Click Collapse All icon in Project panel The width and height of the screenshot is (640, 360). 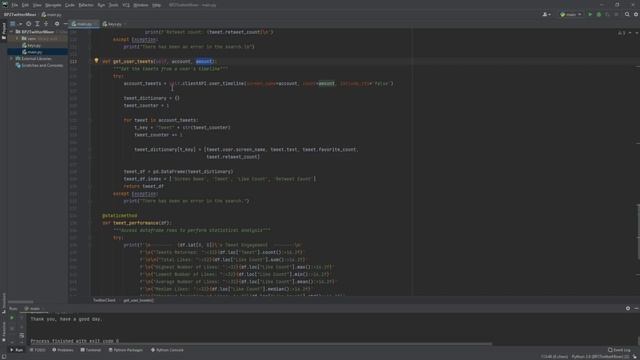pos(46,24)
